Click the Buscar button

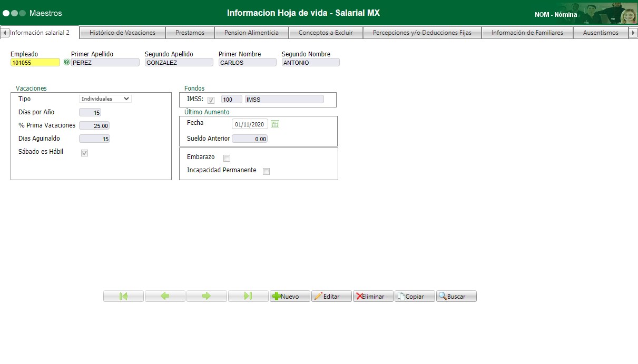tap(456, 296)
